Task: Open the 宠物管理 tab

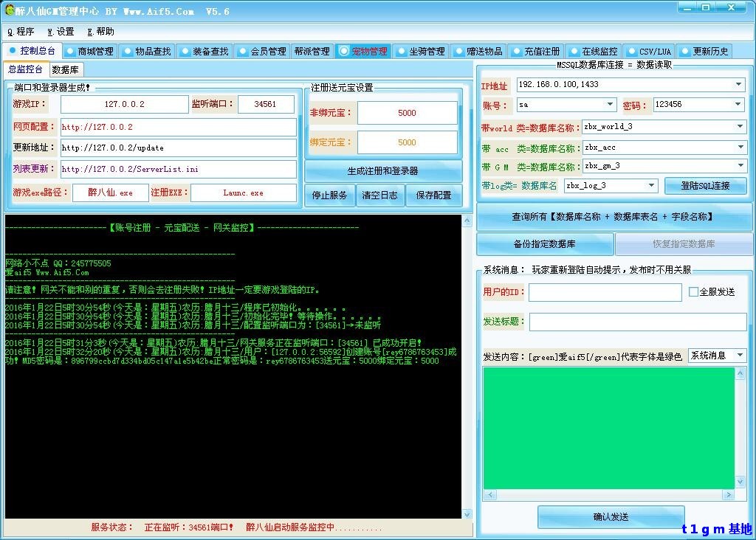Action: [362, 52]
